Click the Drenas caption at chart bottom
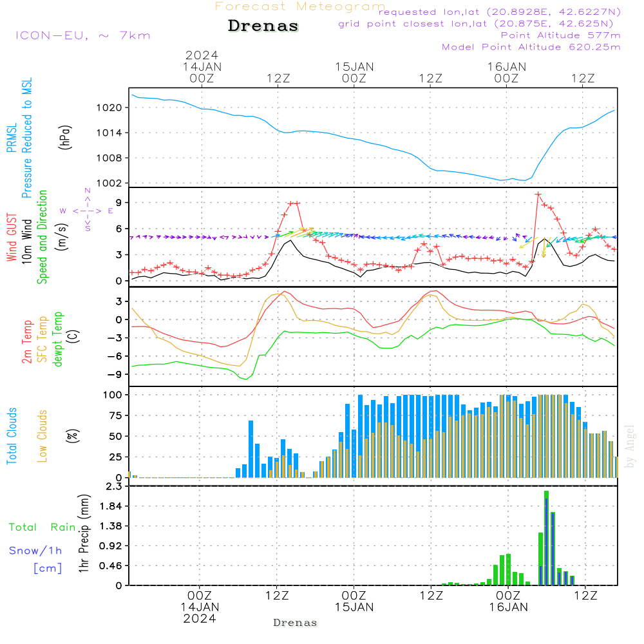644x644 pixels. coord(296,623)
